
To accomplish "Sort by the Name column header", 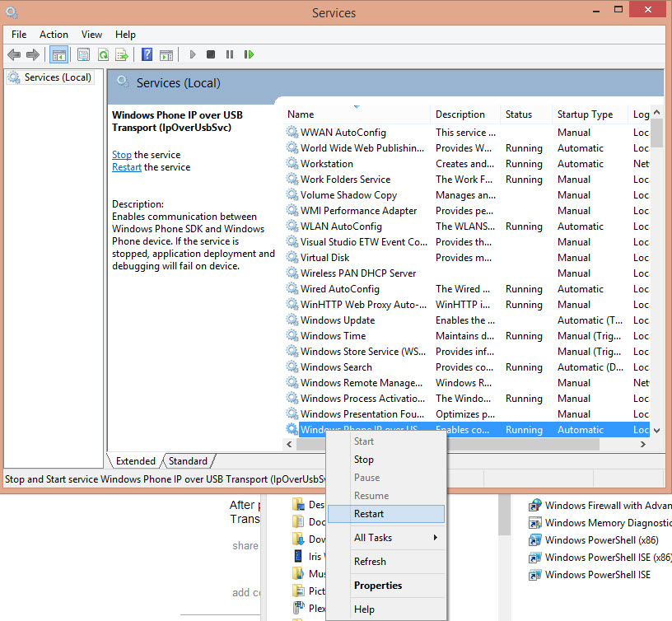I will pos(357,114).
